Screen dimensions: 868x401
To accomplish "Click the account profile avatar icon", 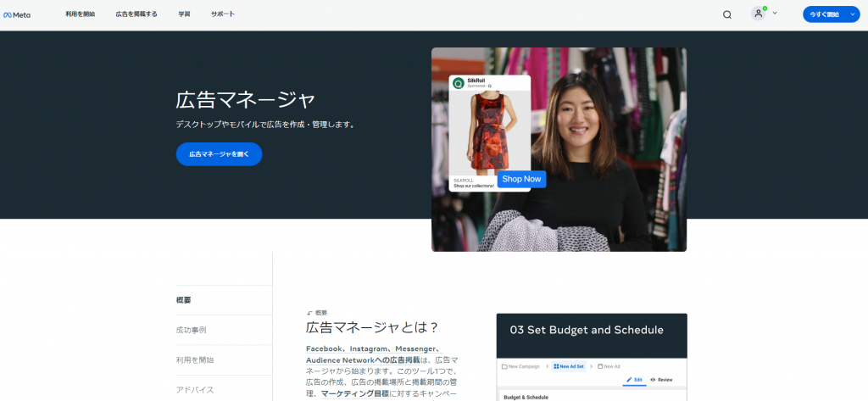I will 759,14.
